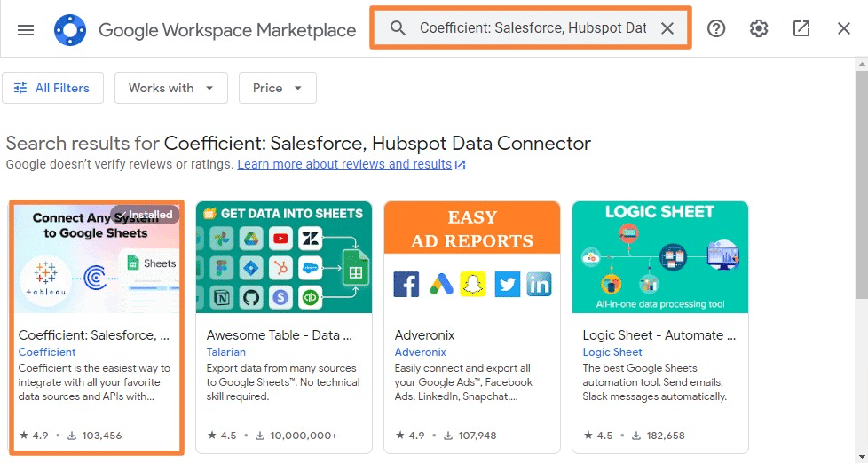Click in the Marketplace search field

click(533, 28)
